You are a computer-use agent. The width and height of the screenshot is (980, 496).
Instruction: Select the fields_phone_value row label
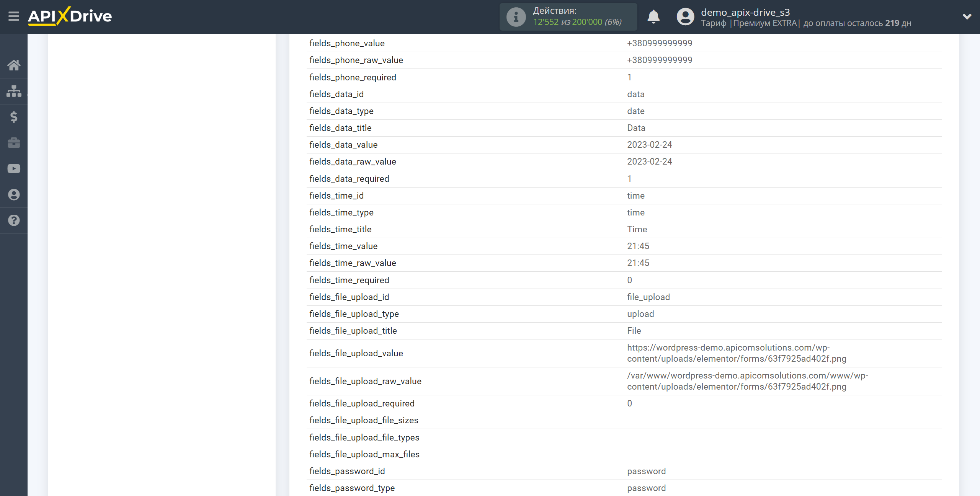(347, 43)
